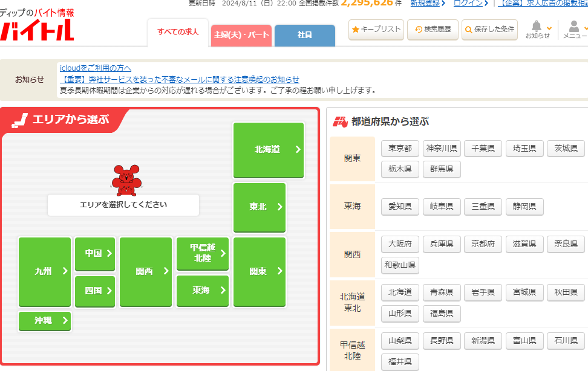Select the 東京都 prefecture button

(400, 149)
